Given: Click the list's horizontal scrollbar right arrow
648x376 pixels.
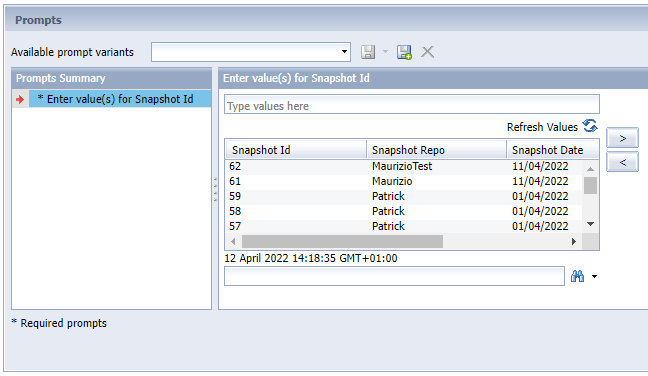Looking at the screenshot, I should click(574, 241).
